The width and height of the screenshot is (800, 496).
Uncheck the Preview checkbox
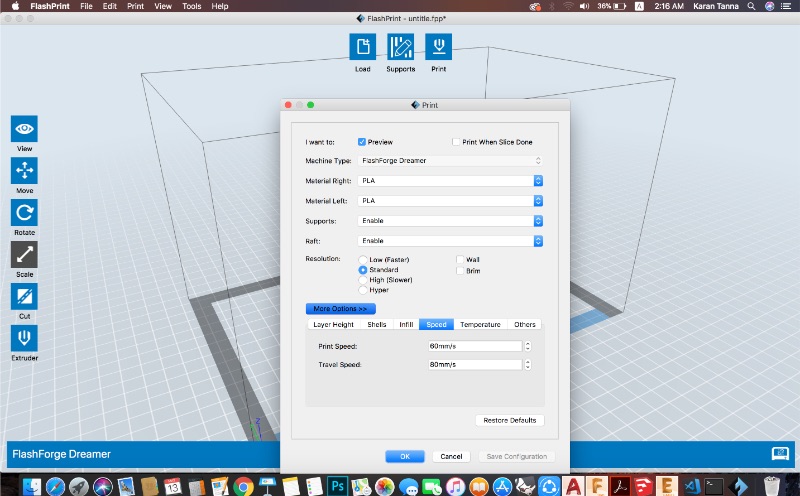pyautogui.click(x=362, y=142)
